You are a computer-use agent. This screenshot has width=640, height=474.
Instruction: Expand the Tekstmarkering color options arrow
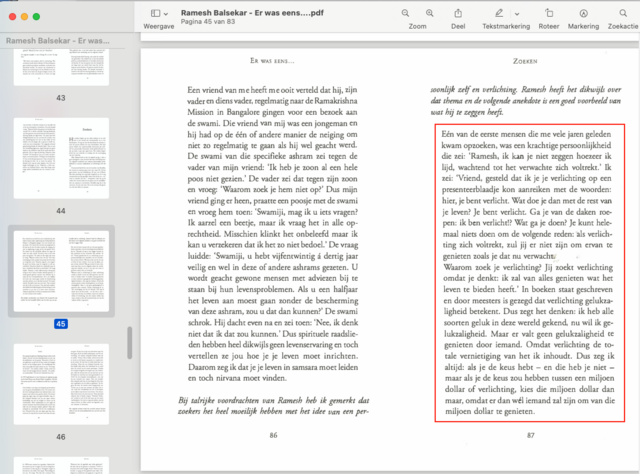tap(517, 14)
